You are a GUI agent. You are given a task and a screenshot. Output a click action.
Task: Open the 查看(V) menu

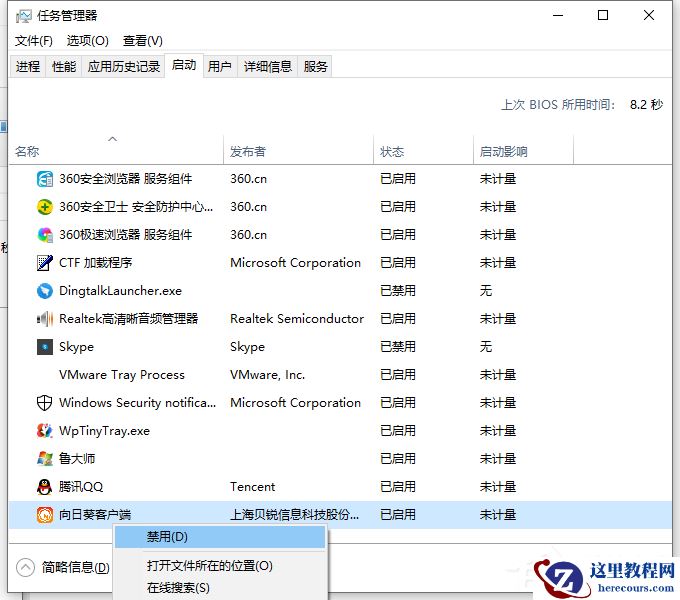[x=143, y=41]
